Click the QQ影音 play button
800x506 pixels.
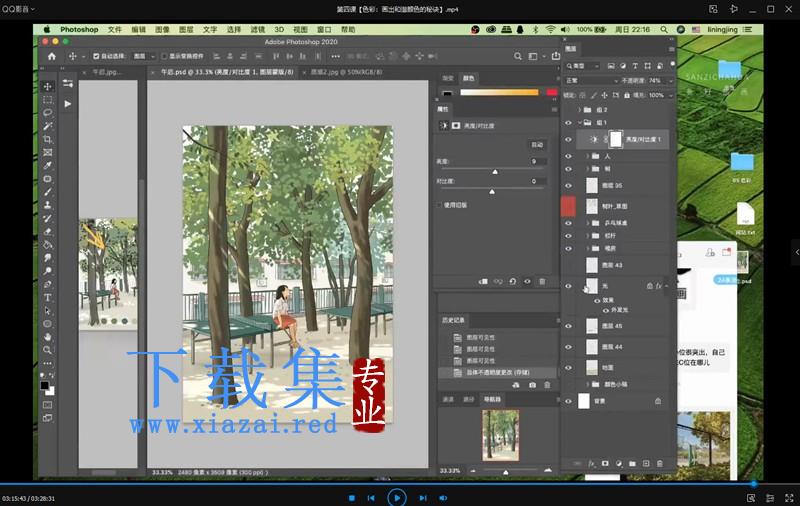[396, 497]
